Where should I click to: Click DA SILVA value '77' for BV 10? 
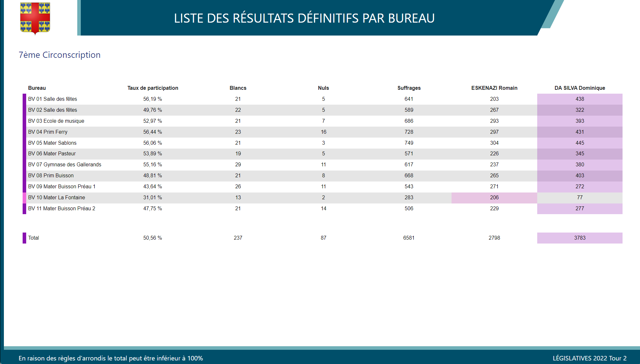click(580, 198)
